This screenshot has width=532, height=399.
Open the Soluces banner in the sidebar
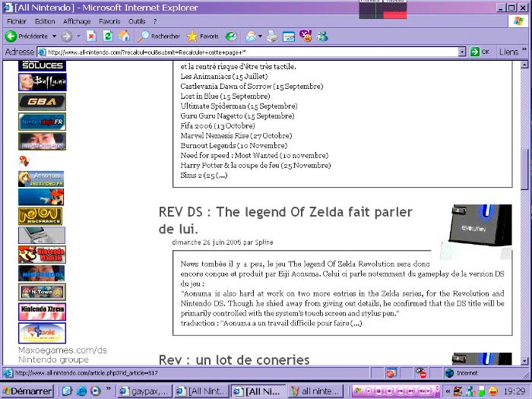(42, 65)
